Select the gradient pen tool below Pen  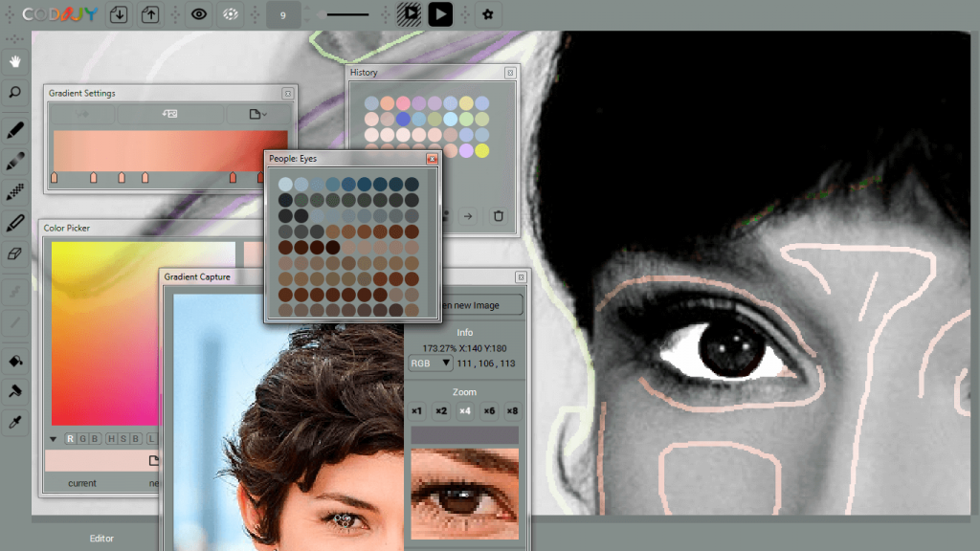[15, 161]
